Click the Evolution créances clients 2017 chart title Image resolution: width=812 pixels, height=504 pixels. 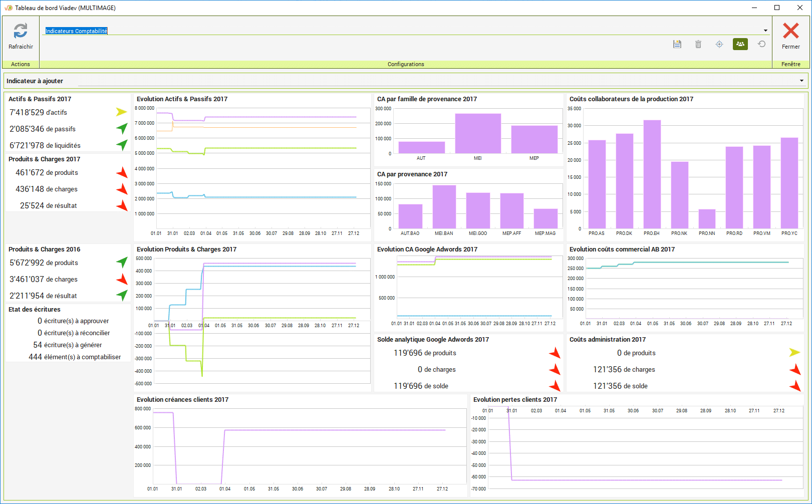(182, 400)
